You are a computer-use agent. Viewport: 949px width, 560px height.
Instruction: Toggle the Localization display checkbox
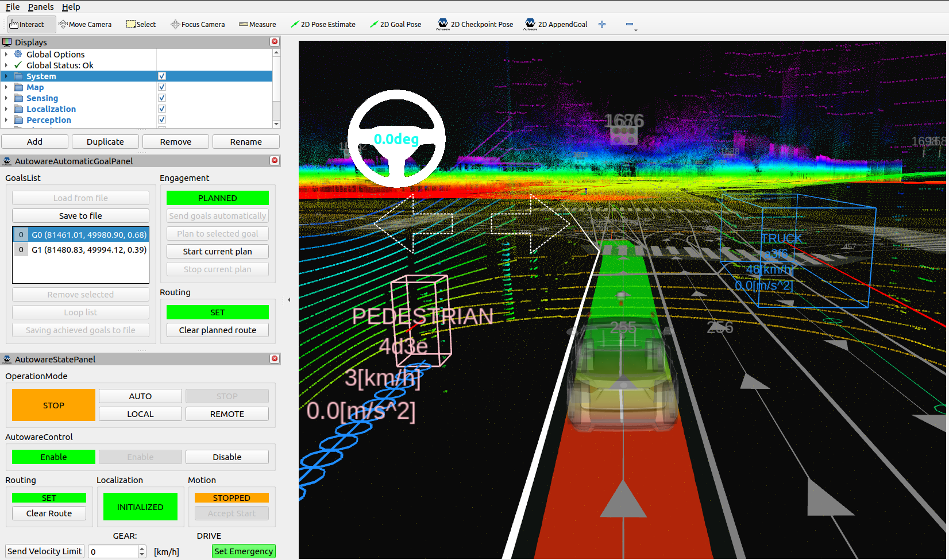(x=162, y=109)
